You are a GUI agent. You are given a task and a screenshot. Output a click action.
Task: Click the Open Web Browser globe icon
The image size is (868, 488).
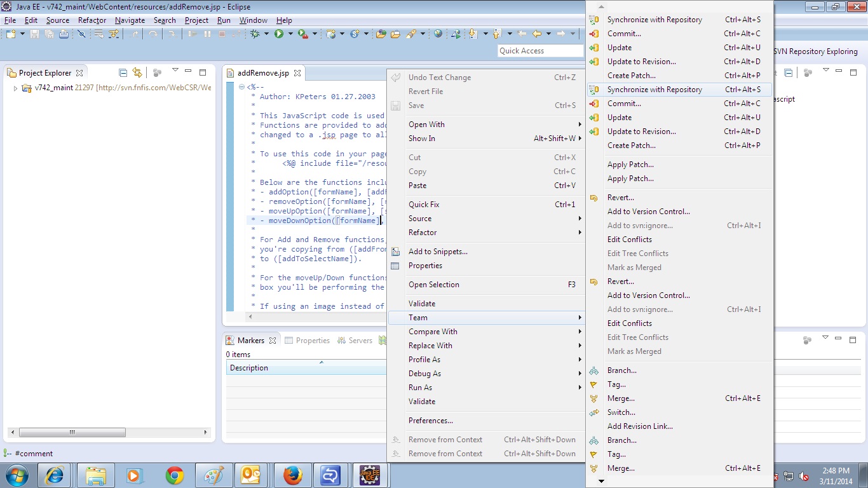tap(438, 34)
